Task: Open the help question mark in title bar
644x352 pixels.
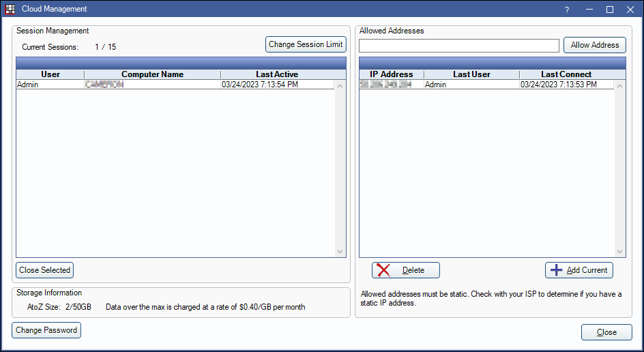Action: (566, 10)
